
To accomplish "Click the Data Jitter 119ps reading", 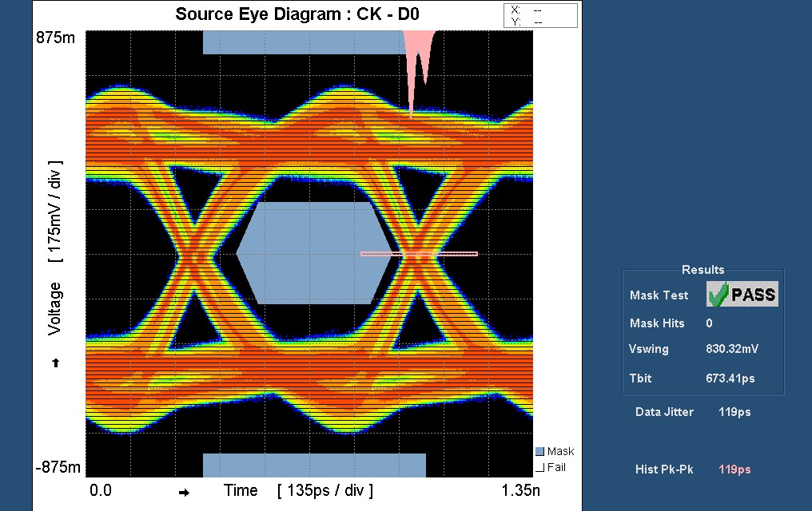I will 734,412.
